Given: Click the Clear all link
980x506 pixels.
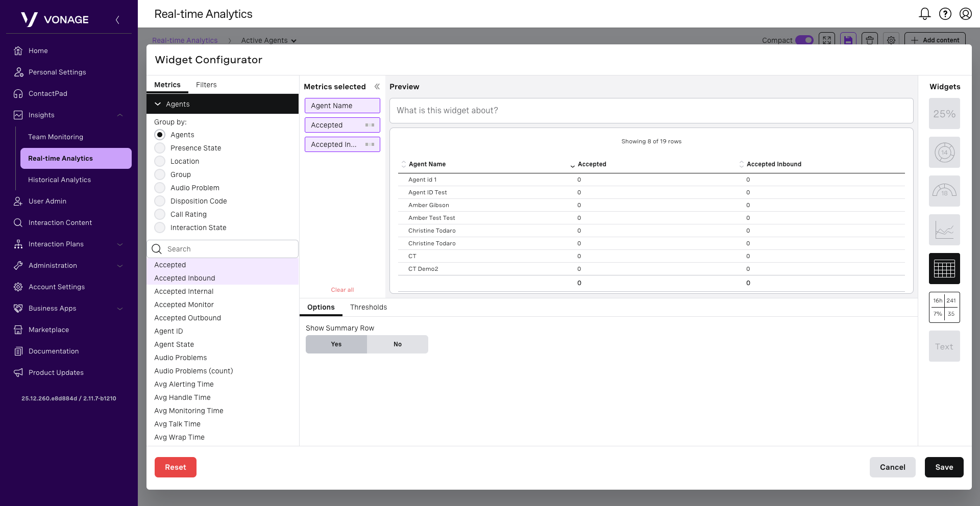Looking at the screenshot, I should pos(342,290).
